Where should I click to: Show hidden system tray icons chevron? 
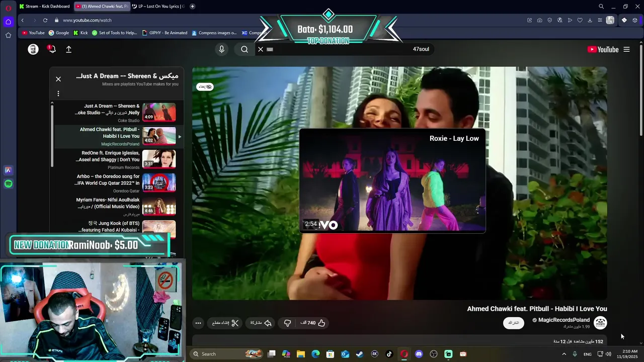pyautogui.click(x=563, y=354)
